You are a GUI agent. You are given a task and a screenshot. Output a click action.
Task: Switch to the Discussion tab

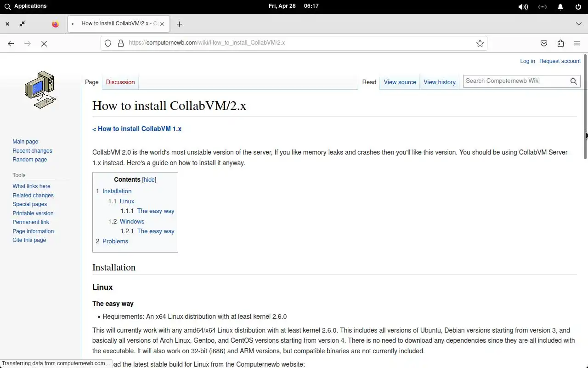point(120,82)
